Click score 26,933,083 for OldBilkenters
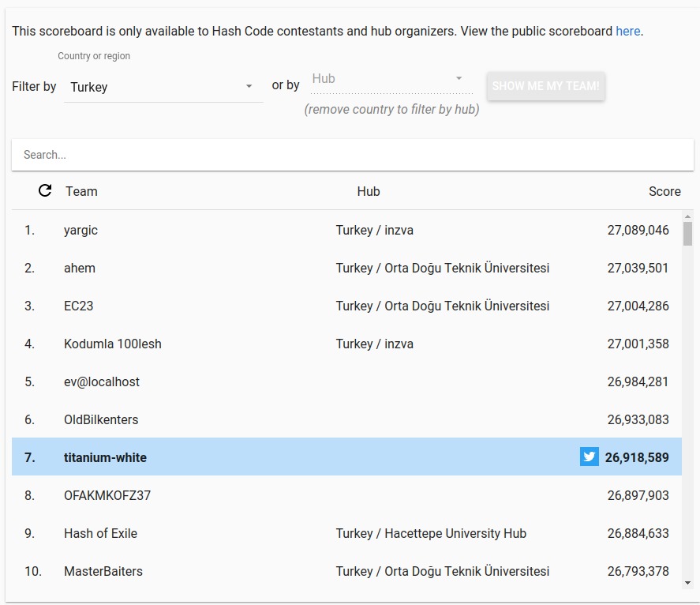 [638, 420]
